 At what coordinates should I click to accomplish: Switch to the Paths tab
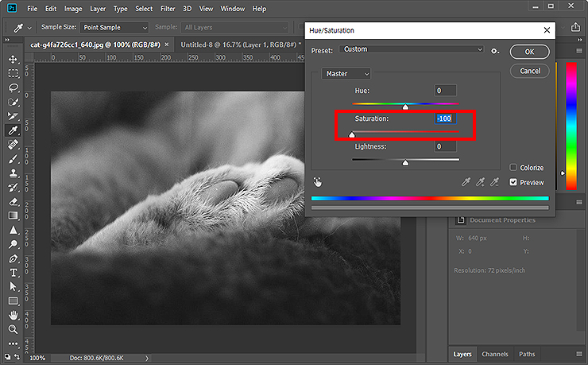click(x=527, y=354)
